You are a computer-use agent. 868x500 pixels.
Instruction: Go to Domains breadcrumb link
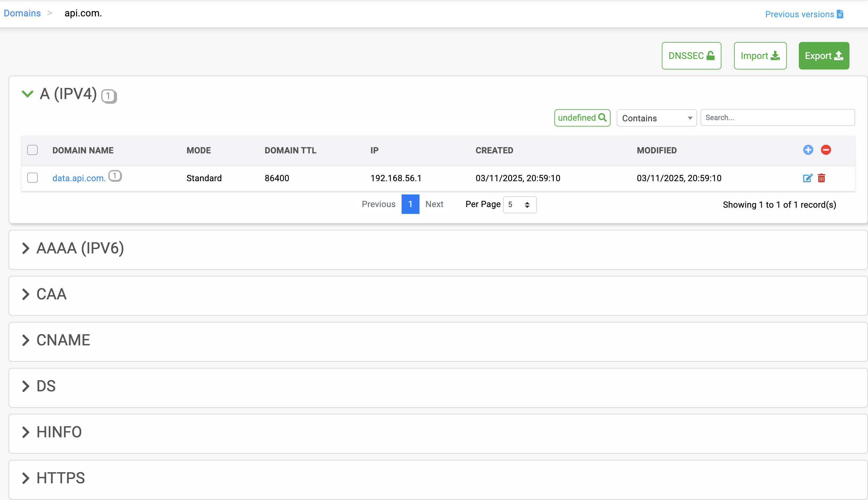click(x=22, y=13)
